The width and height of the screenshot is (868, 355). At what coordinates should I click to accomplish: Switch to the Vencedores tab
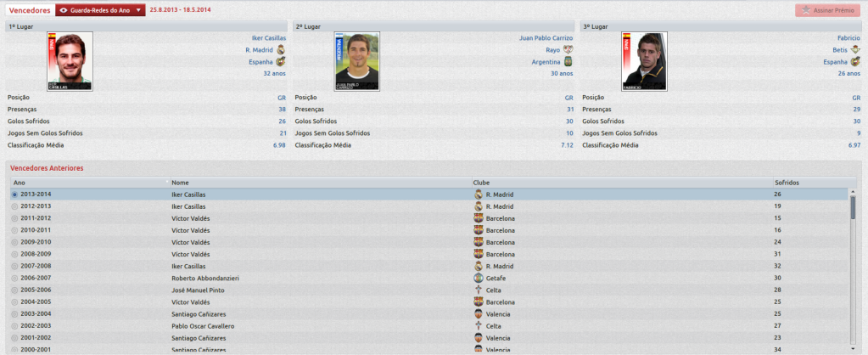point(30,10)
